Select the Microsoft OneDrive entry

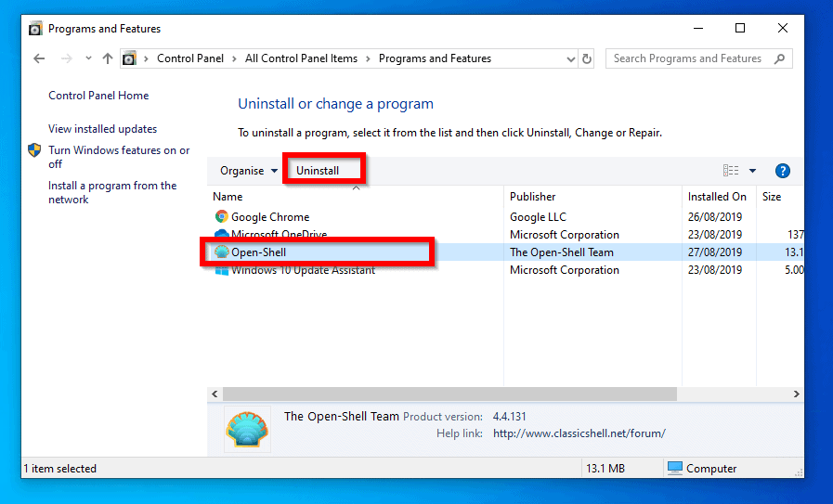tap(279, 234)
